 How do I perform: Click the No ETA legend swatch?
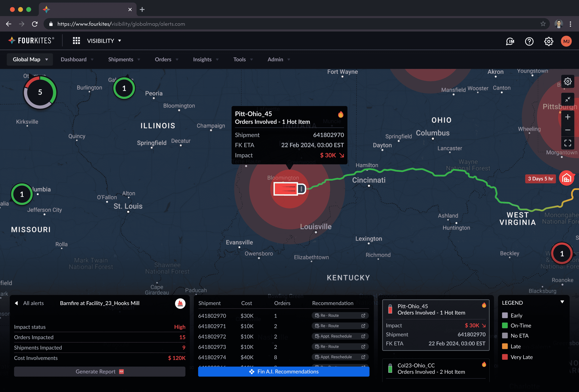click(505, 336)
